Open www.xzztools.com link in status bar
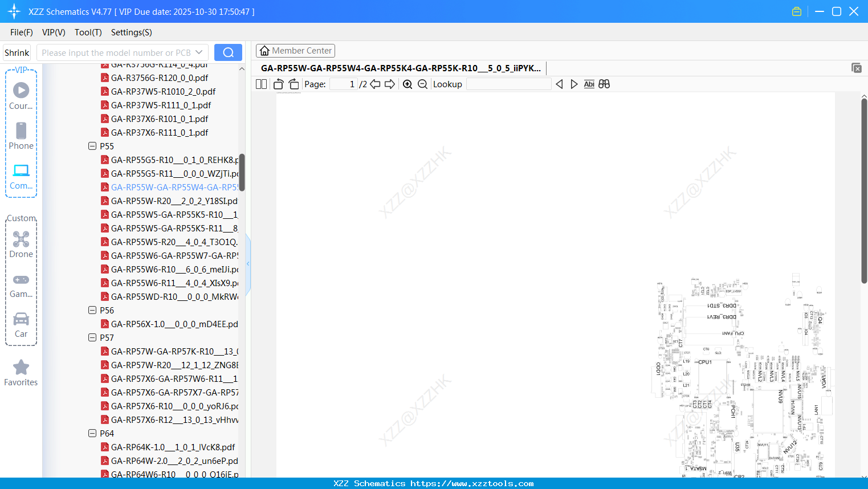 click(x=472, y=483)
